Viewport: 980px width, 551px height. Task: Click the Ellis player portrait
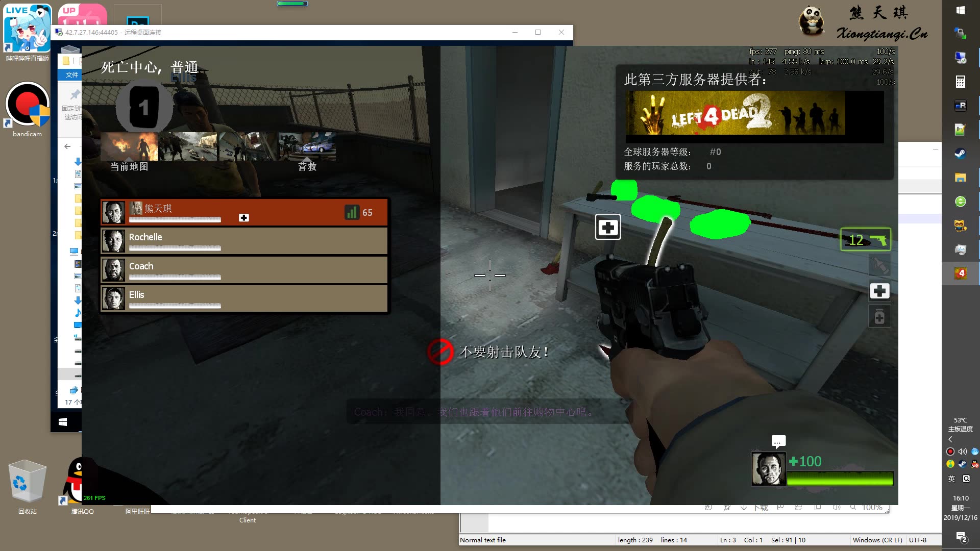[113, 298]
